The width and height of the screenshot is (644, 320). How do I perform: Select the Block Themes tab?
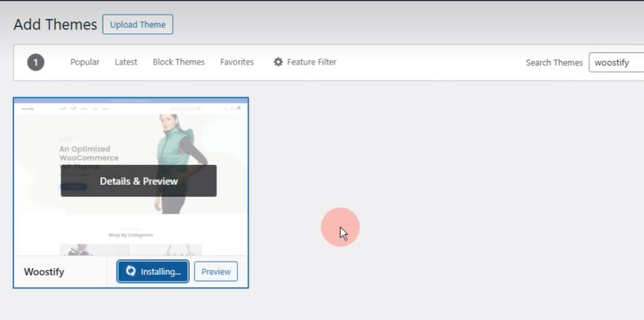coord(179,62)
